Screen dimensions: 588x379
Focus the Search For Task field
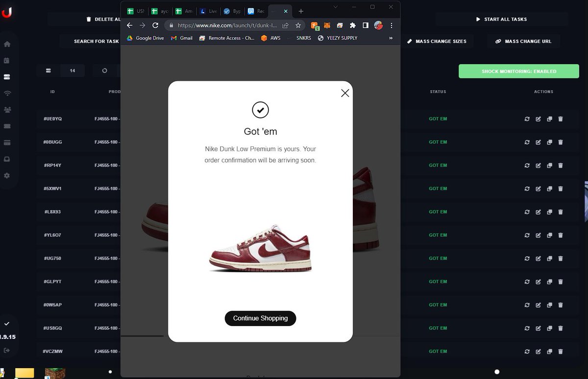(90, 42)
